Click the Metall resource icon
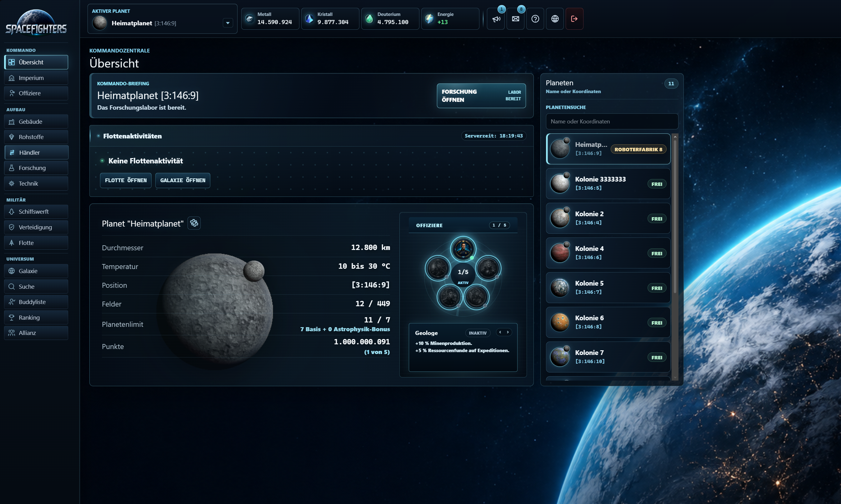 click(249, 19)
